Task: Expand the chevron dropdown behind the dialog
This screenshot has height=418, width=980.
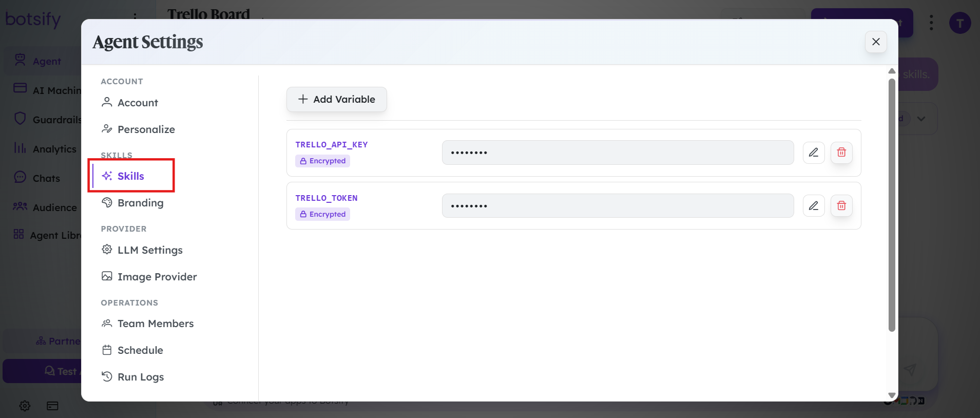Action: click(x=921, y=119)
